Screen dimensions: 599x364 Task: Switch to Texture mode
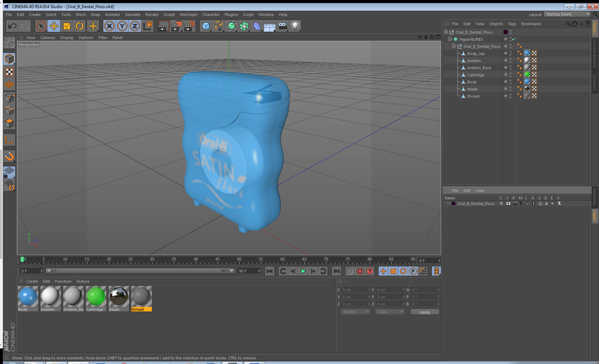pyautogui.click(x=10, y=72)
